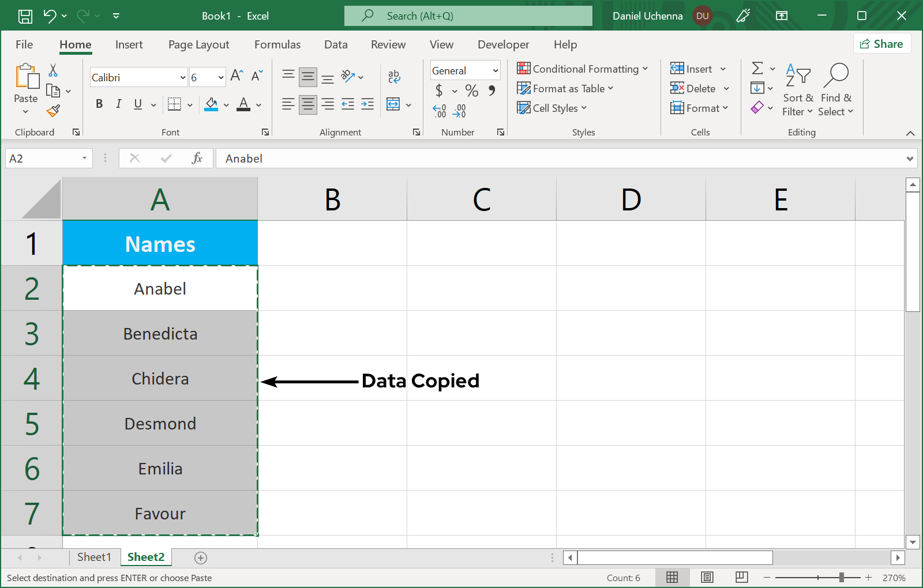The image size is (923, 588).
Task: Click the Format Painter brush icon
Action: coord(54,111)
